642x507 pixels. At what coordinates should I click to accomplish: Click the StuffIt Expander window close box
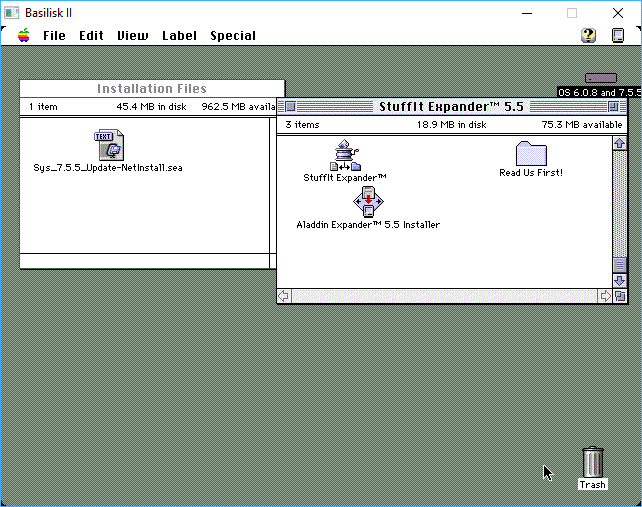pos(290,107)
